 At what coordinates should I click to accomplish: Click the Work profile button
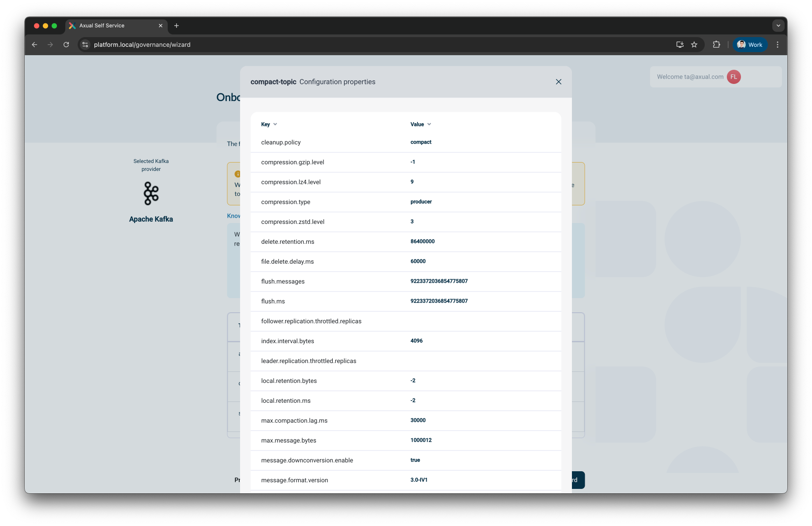pos(750,45)
